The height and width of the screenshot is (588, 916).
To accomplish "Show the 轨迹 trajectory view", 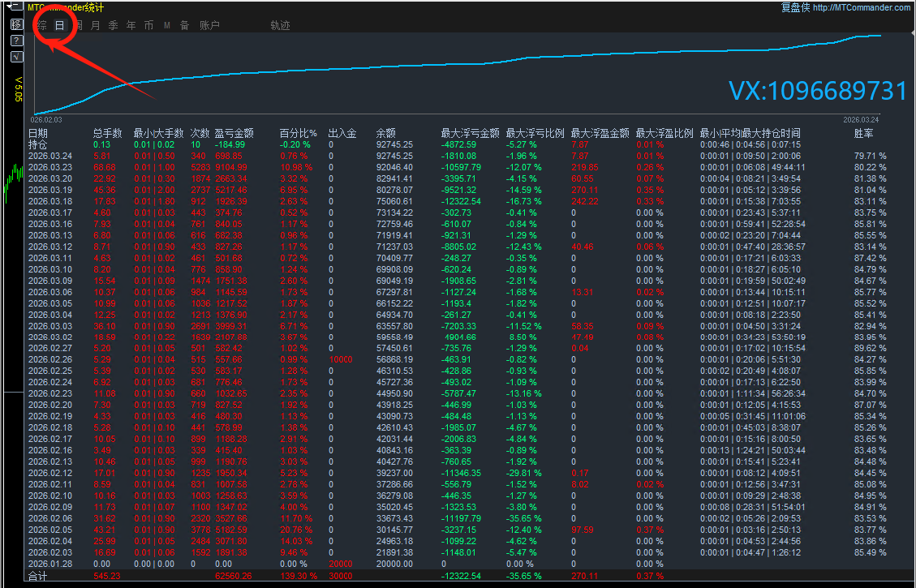I will 280,25.
